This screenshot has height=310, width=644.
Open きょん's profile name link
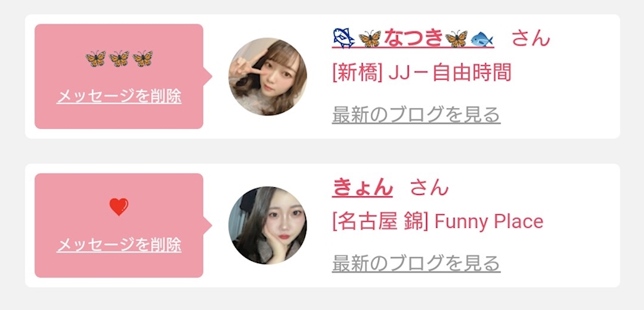point(362,187)
